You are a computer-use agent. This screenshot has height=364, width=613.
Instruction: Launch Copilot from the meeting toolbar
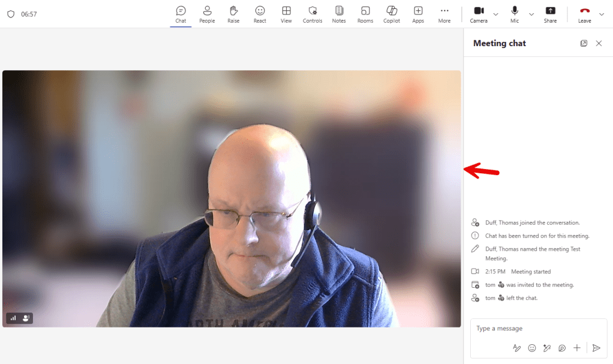(x=392, y=14)
